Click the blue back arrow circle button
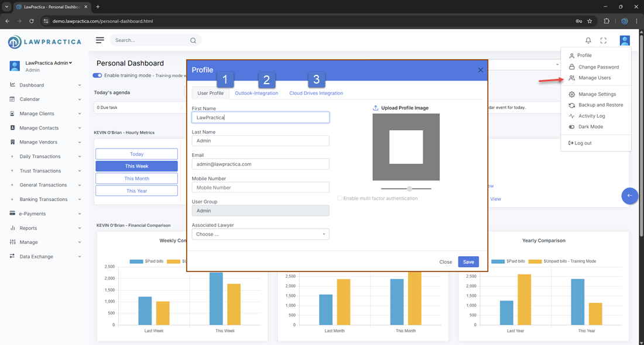644x345 pixels. (x=629, y=196)
